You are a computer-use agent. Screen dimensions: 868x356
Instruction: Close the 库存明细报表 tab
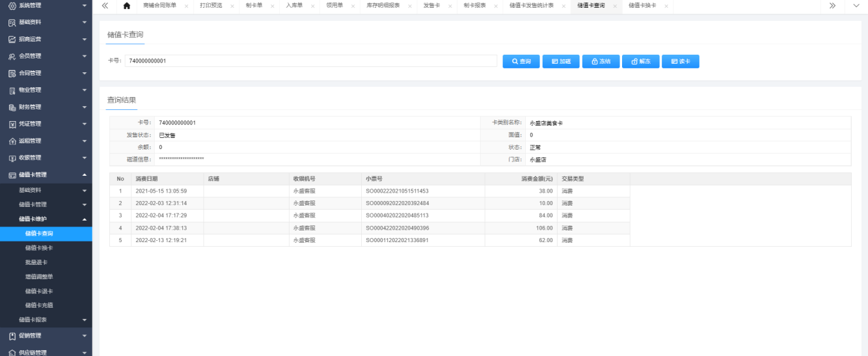tap(410, 5)
